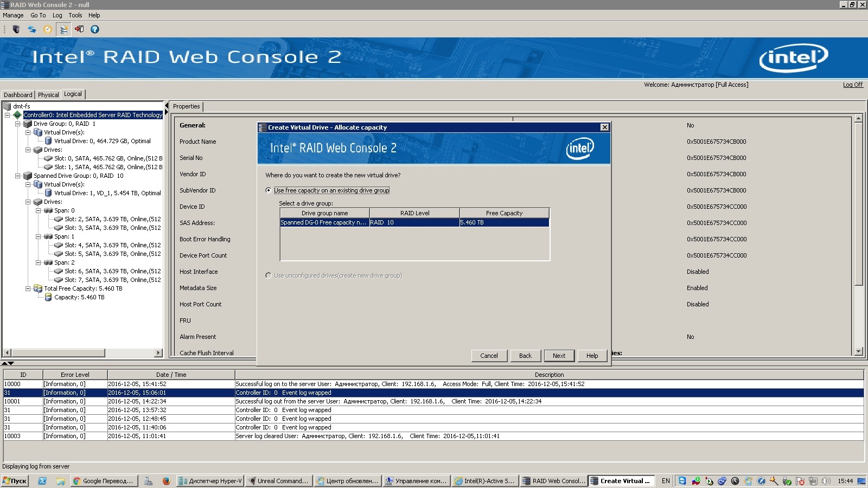Select Use unconfigured drives radio option

tap(269, 275)
